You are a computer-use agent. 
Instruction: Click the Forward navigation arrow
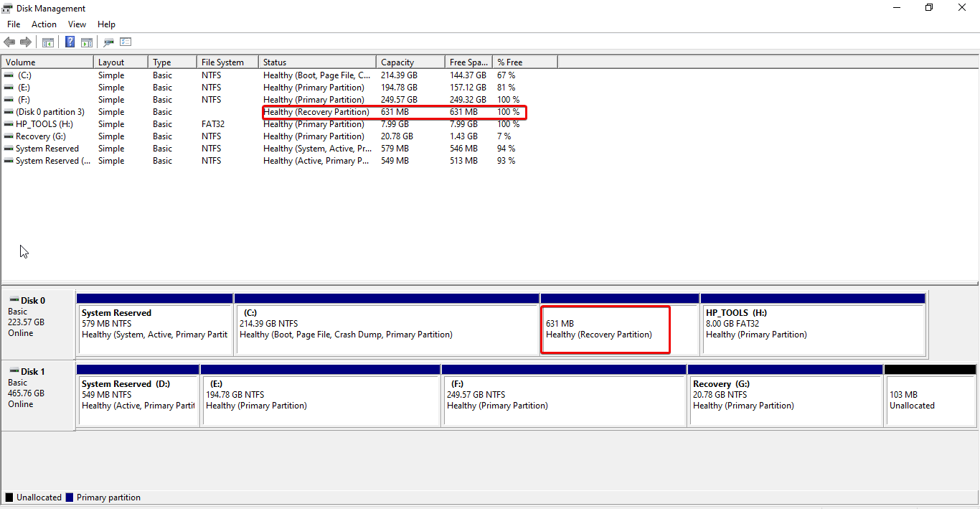(26, 42)
